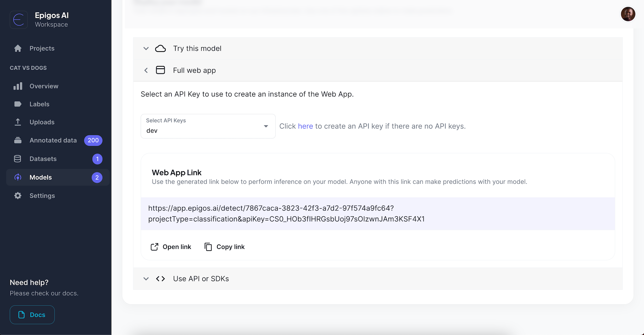Open Settings via the gear icon
644x335 pixels.
tap(17, 195)
